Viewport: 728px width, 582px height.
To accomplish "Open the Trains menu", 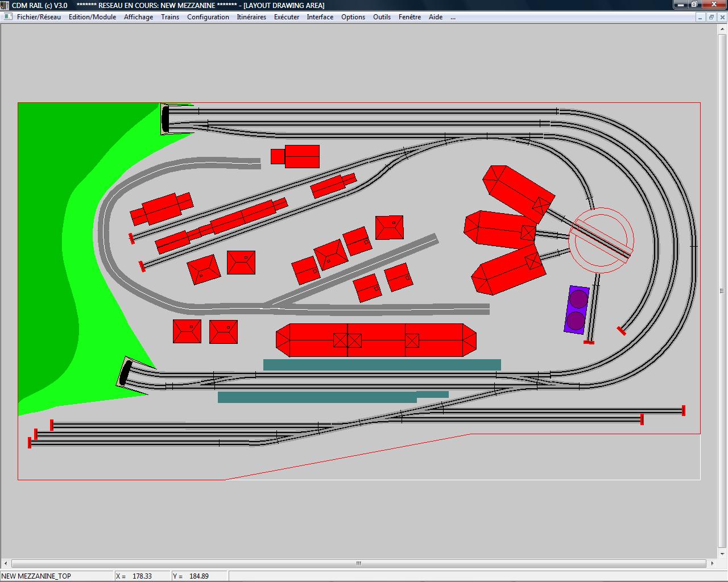I will point(170,17).
